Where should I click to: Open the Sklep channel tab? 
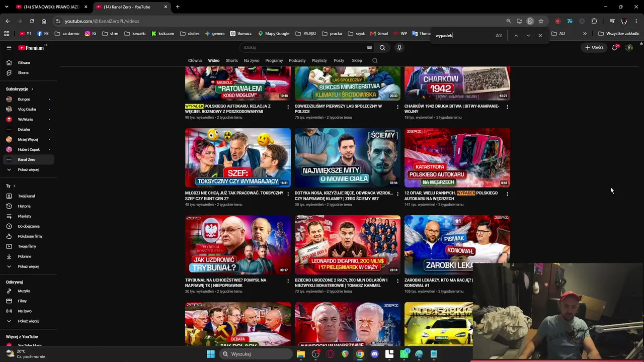coord(357,61)
